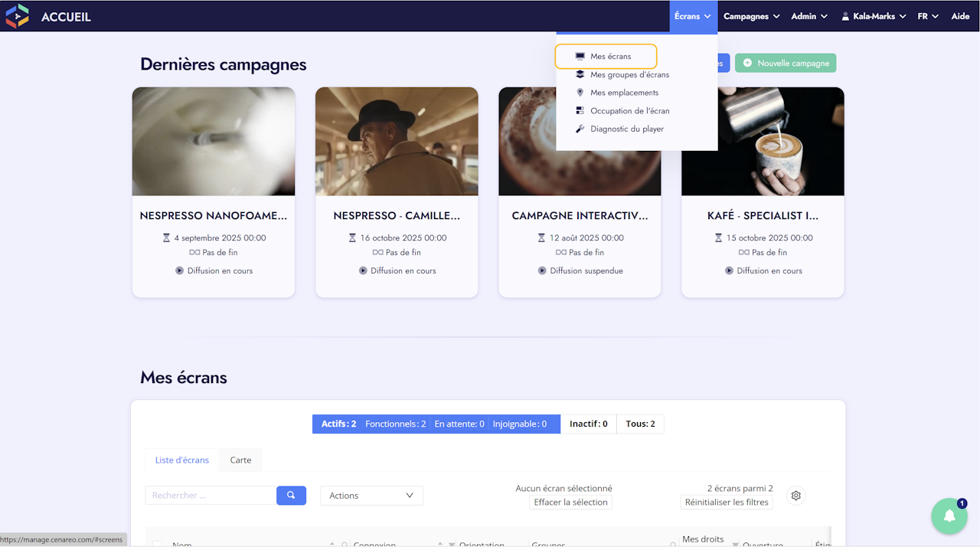Viewport: 980px width, 547px height.
Task: Filter by Tous: 2
Action: point(640,424)
